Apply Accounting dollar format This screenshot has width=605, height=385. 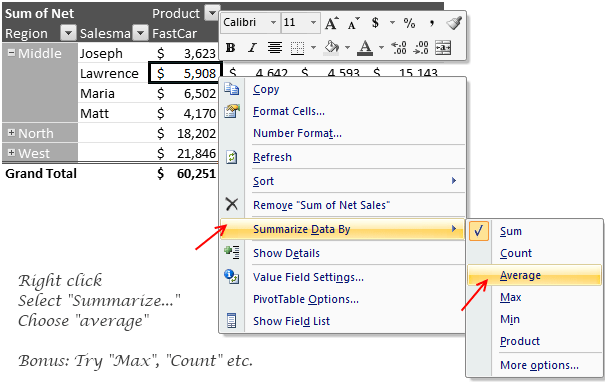(x=375, y=23)
